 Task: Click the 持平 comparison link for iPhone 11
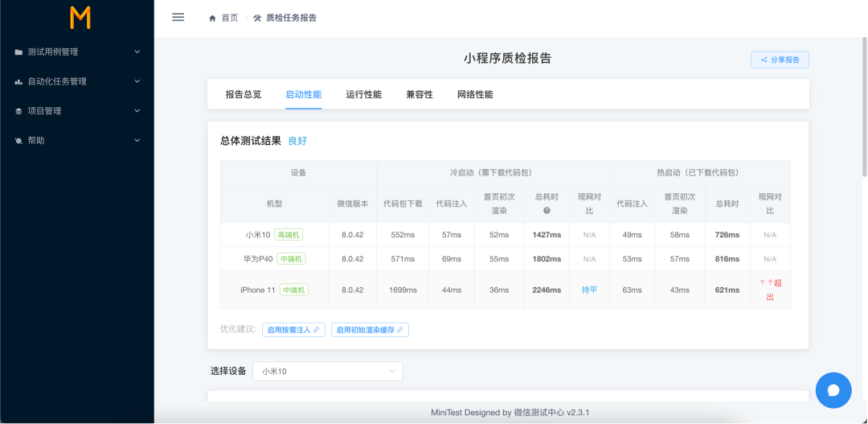[590, 290]
